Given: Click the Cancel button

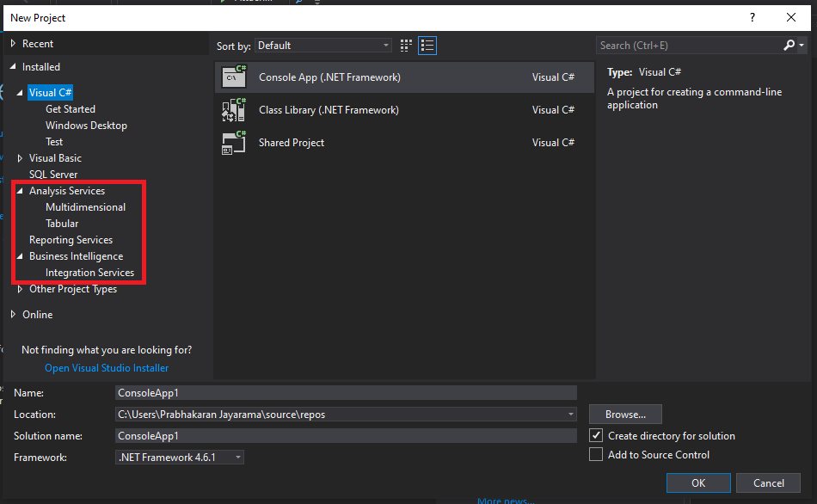Looking at the screenshot, I should point(769,482).
